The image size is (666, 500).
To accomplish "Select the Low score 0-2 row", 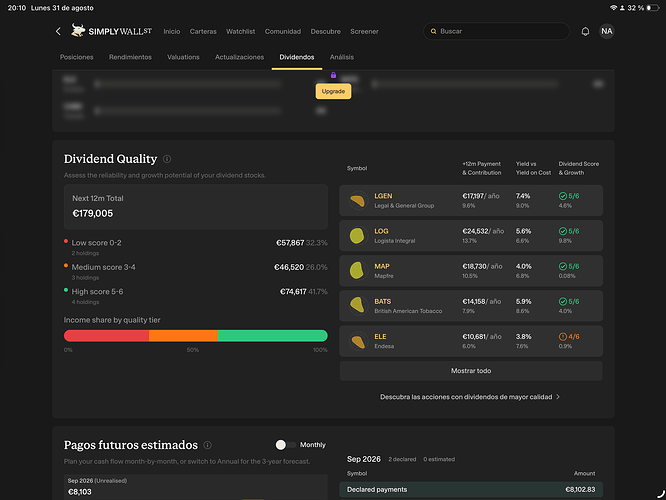I will tap(195, 247).
